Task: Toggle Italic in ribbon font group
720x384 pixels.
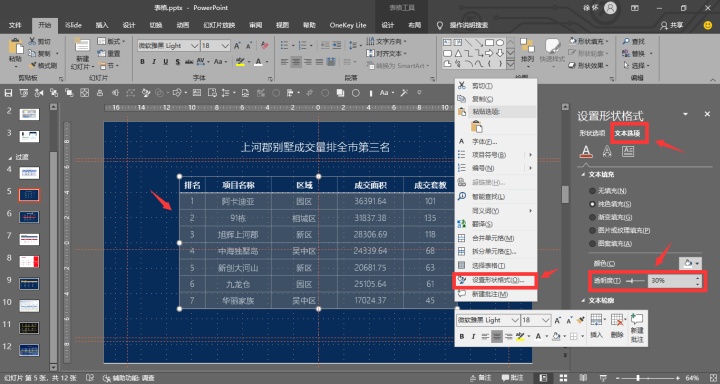Action: point(154,62)
